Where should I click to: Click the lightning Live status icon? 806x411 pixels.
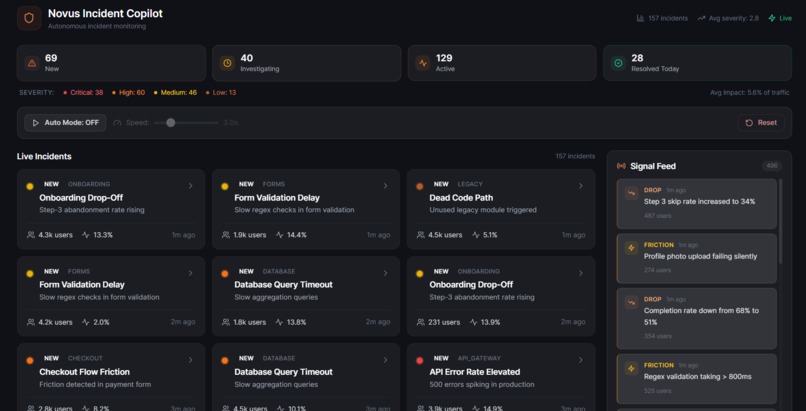(772, 18)
